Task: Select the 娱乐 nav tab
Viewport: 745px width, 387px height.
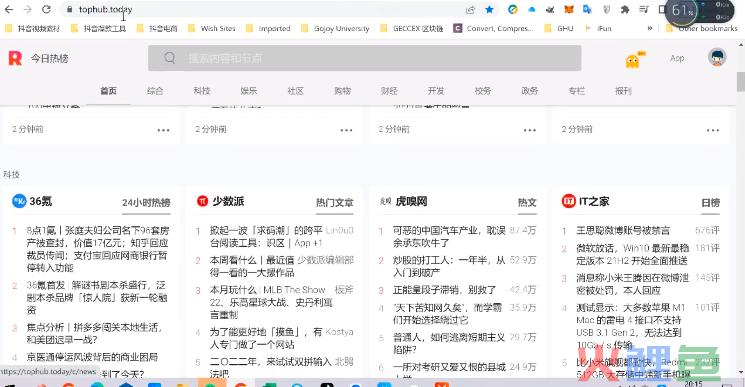Action: [248, 91]
